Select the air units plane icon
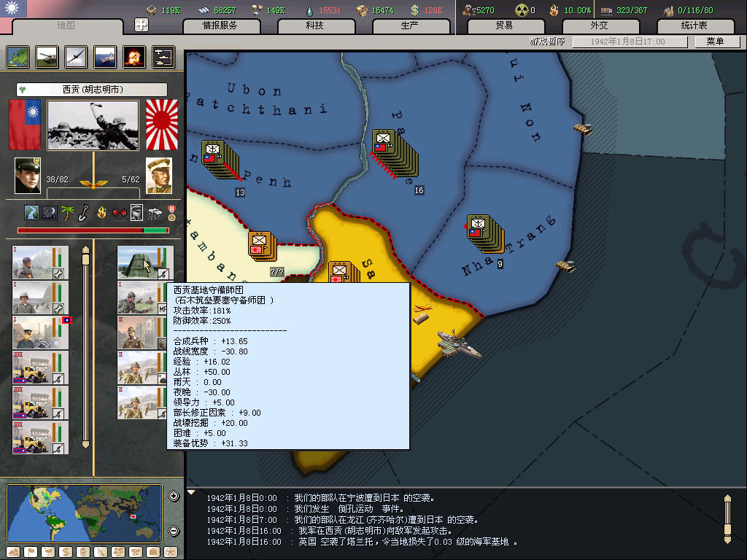This screenshot has width=747, height=560. [76, 57]
